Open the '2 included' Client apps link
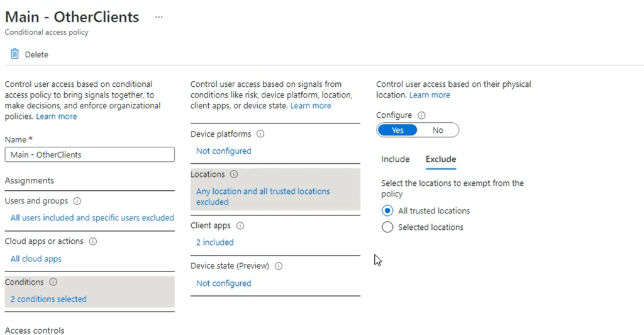The image size is (644, 335). click(214, 242)
